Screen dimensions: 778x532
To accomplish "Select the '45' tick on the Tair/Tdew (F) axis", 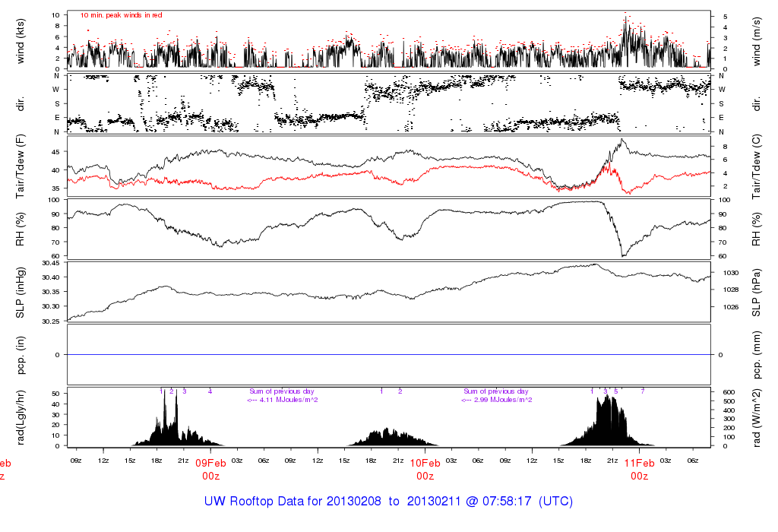I will [x=56, y=152].
